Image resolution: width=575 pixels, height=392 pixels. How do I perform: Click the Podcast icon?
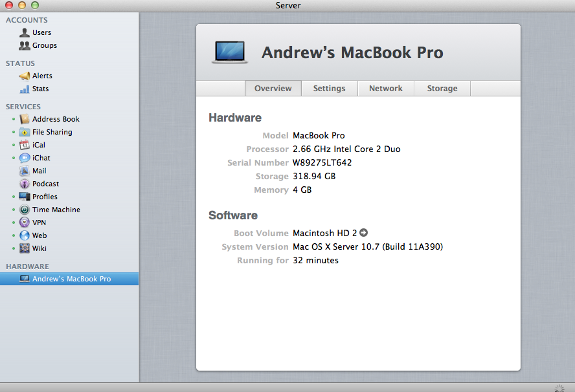[x=25, y=184]
